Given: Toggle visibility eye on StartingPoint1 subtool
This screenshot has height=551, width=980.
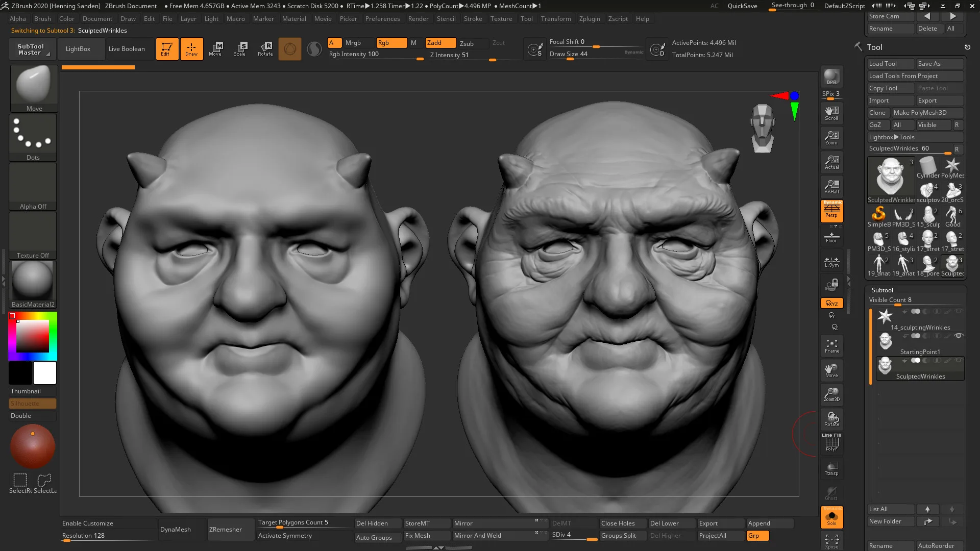Looking at the screenshot, I should [959, 336].
